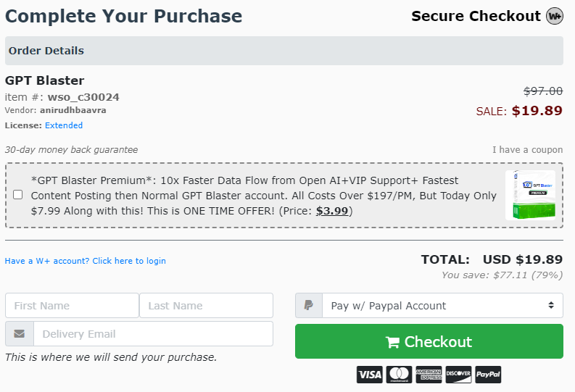The width and height of the screenshot is (575, 392).
Task: Focus the First Name field
Action: tap(72, 305)
